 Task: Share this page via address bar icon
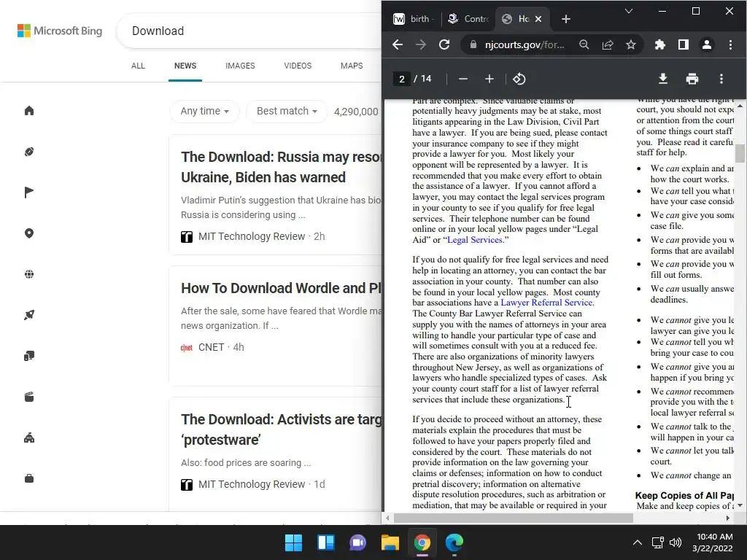pyautogui.click(x=608, y=44)
